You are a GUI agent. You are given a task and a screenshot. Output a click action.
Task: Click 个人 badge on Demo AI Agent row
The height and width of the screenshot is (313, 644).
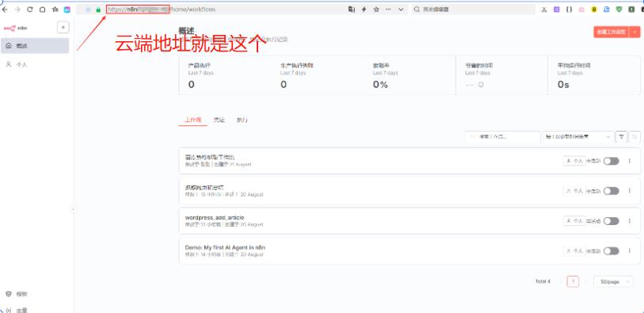574,251
